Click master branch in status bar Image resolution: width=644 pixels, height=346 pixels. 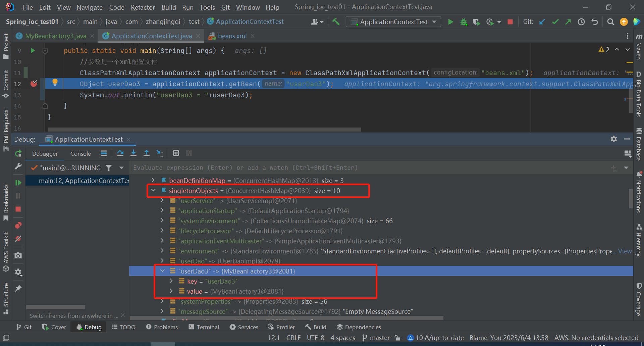376,338
